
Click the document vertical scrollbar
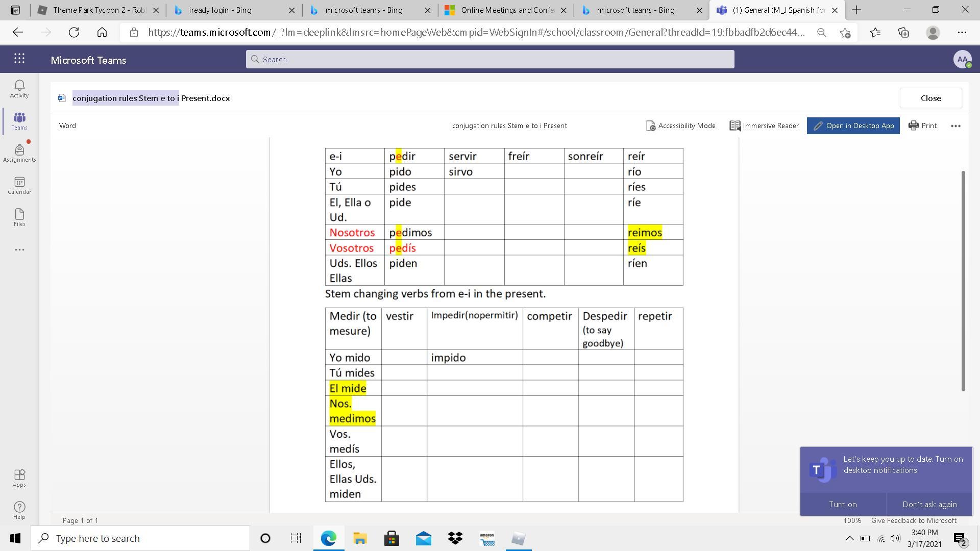click(x=963, y=281)
